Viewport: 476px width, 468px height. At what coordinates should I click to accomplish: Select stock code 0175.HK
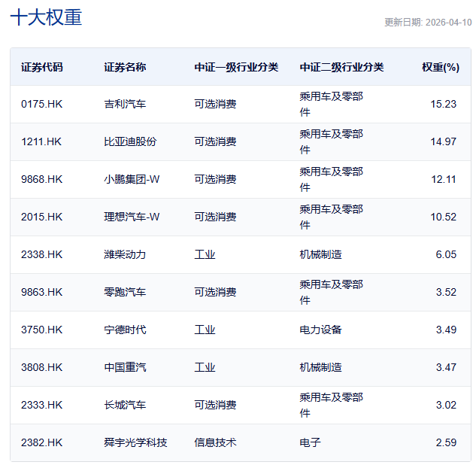(x=42, y=104)
